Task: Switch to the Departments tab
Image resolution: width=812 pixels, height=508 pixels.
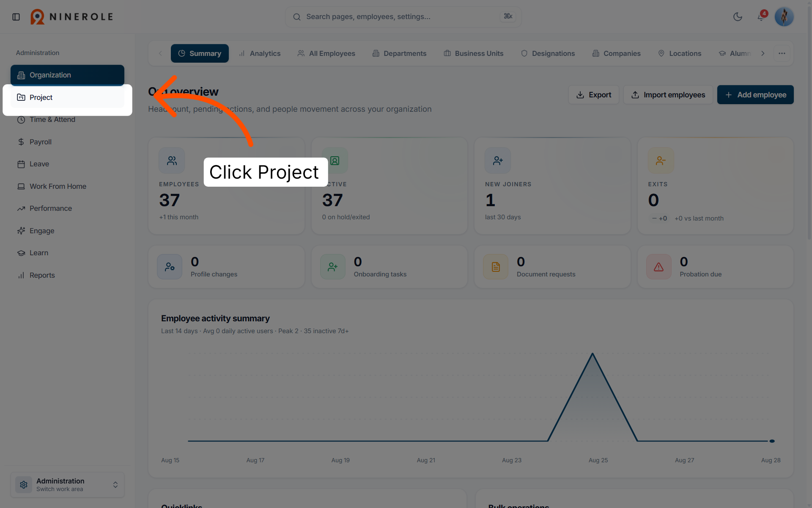Action: tap(399, 53)
